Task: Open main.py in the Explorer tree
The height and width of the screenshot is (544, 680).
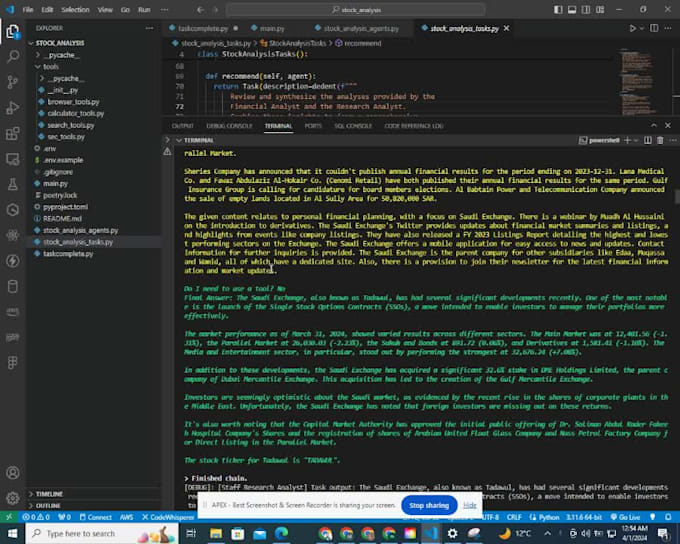Action: tap(55, 184)
